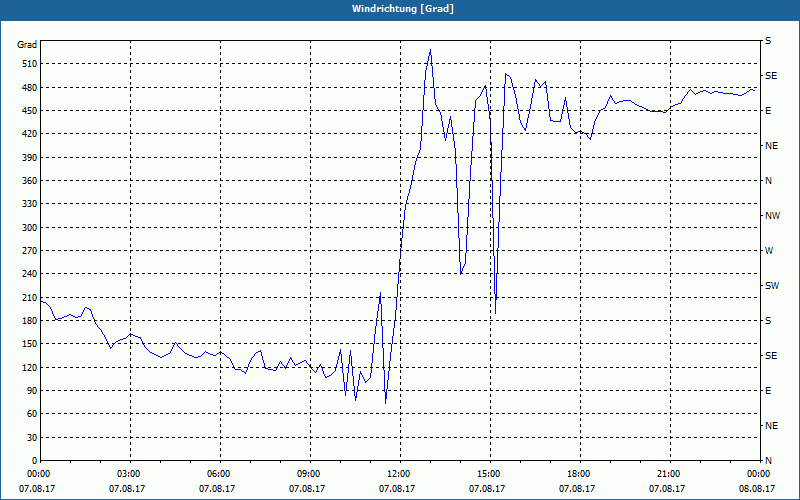
Task: Select the 09:00 time label
Action: [x=310, y=474]
